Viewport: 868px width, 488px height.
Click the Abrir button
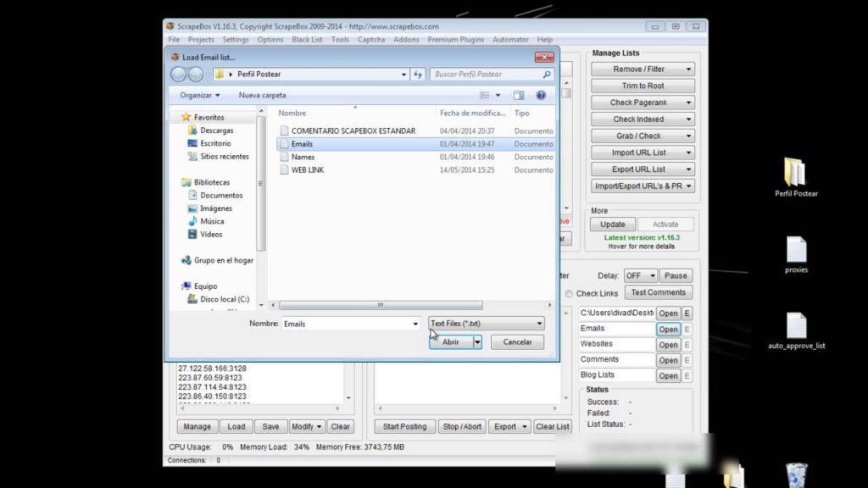(451, 342)
